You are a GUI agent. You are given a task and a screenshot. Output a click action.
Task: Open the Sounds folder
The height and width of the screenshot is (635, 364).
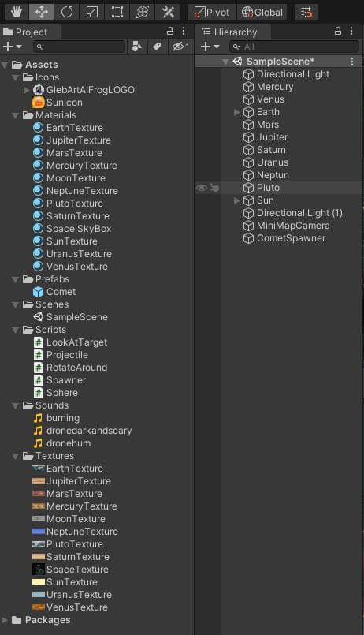[46, 405]
